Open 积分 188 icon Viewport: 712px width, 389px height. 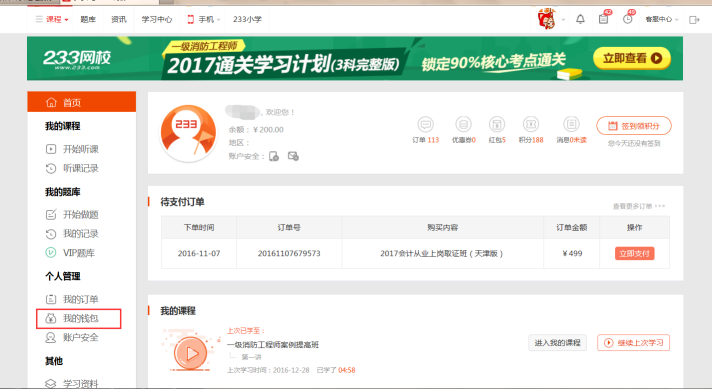pos(531,124)
